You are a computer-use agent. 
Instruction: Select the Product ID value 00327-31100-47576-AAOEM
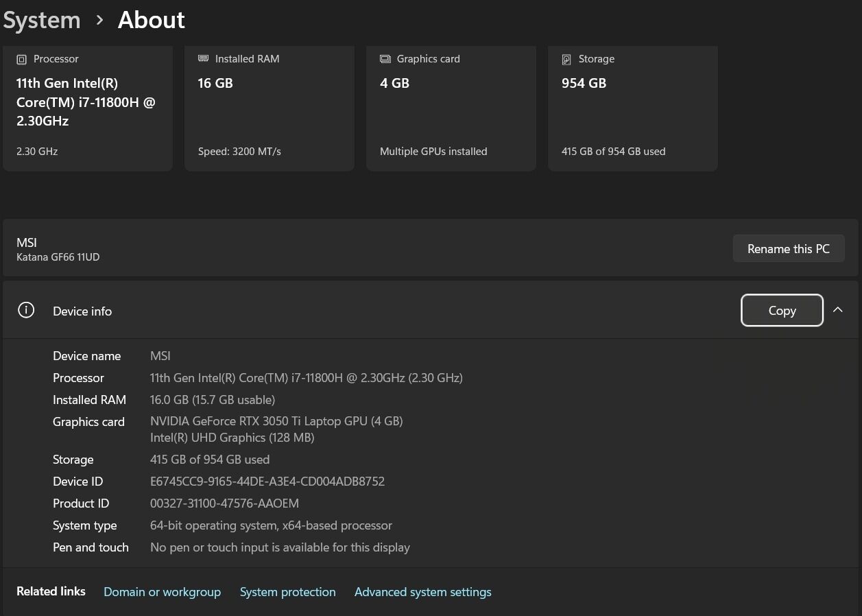pos(224,504)
